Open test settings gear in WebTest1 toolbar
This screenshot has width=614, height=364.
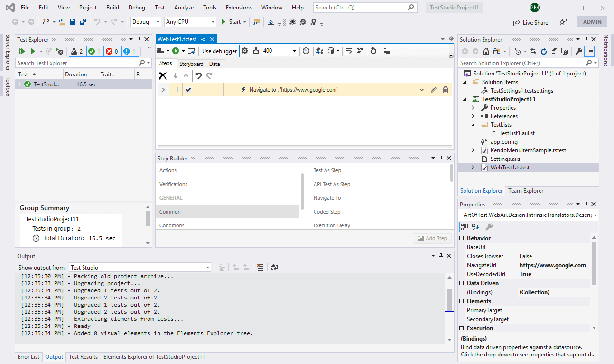245,51
